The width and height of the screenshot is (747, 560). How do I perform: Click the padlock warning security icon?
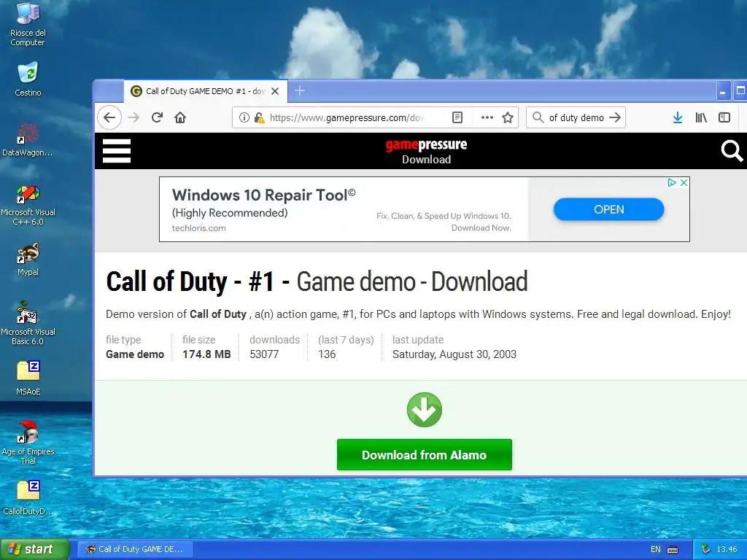click(x=259, y=117)
